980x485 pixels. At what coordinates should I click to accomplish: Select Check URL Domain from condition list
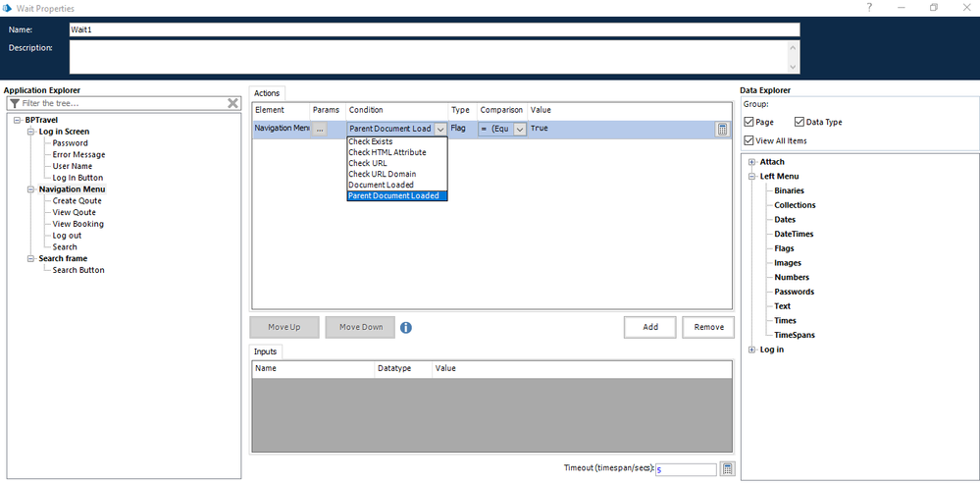(x=387, y=174)
